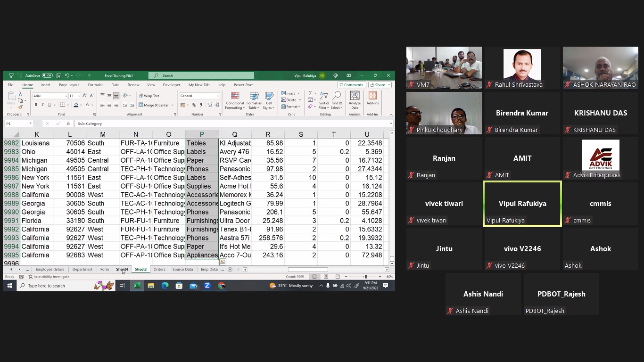Open the General number format dropdown

coord(217,96)
